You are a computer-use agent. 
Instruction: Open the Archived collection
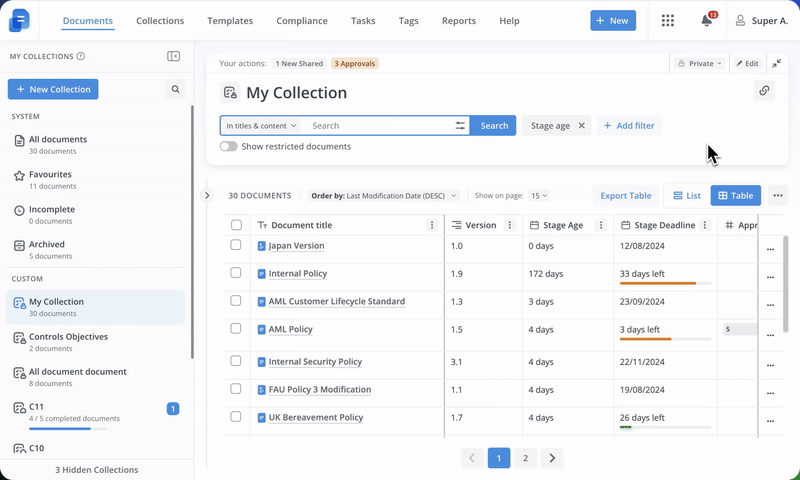point(95,249)
